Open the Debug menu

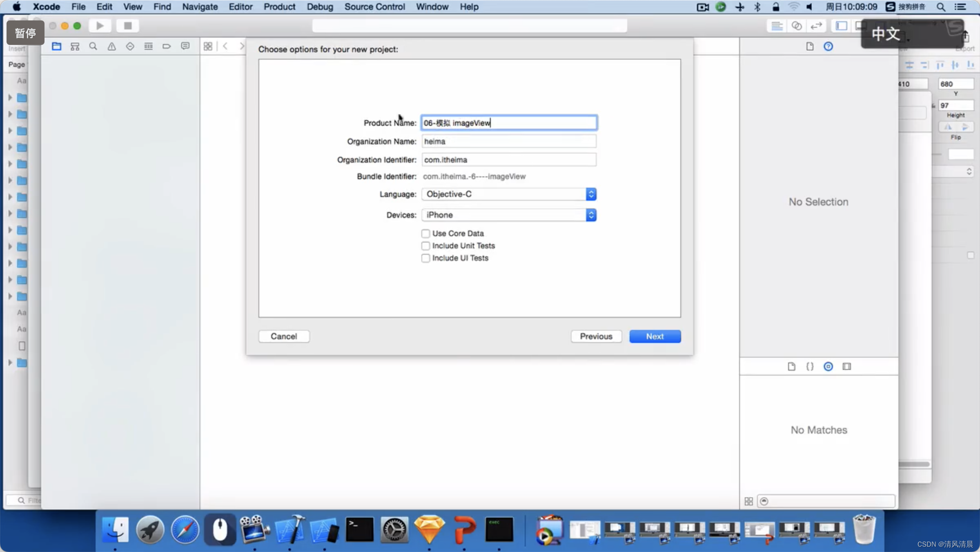coord(320,7)
